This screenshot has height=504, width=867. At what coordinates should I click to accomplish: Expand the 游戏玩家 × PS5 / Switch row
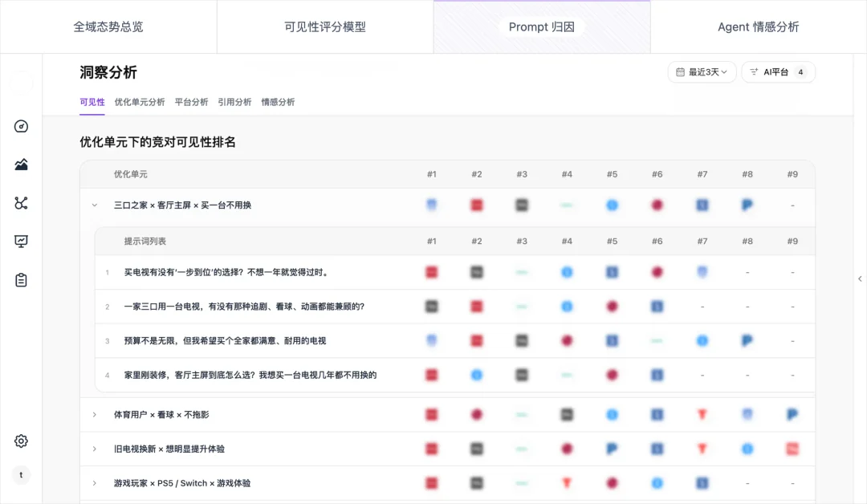95,483
